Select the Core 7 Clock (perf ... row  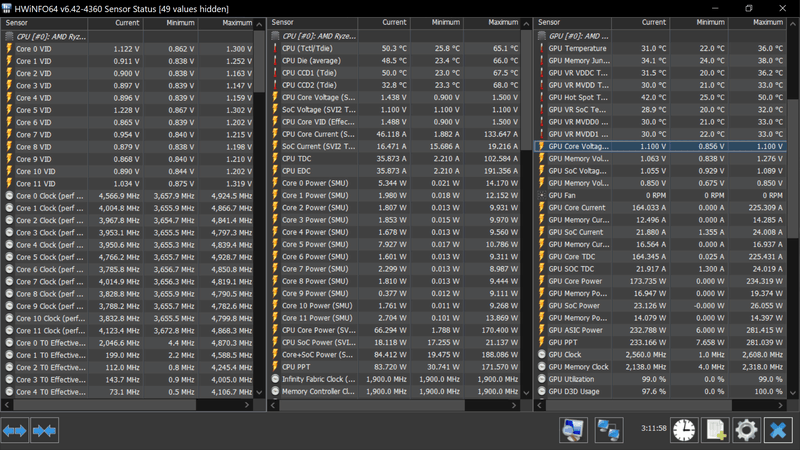click(128, 281)
